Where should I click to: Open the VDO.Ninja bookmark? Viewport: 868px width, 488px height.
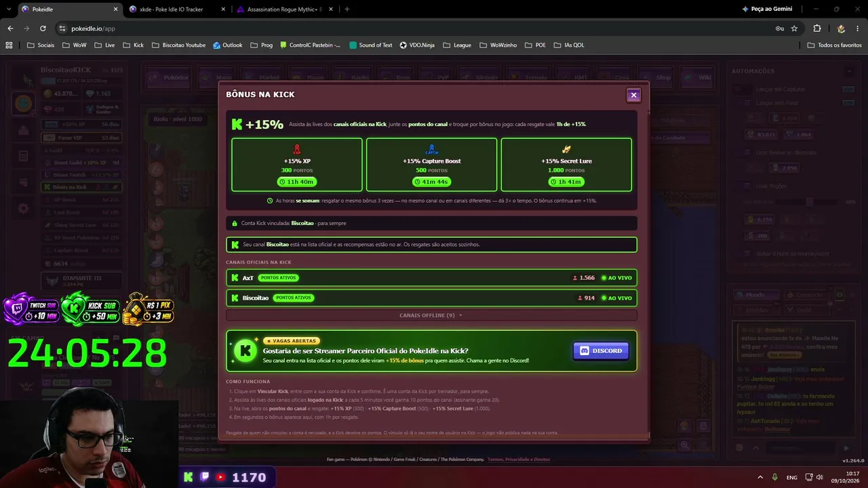(x=417, y=45)
